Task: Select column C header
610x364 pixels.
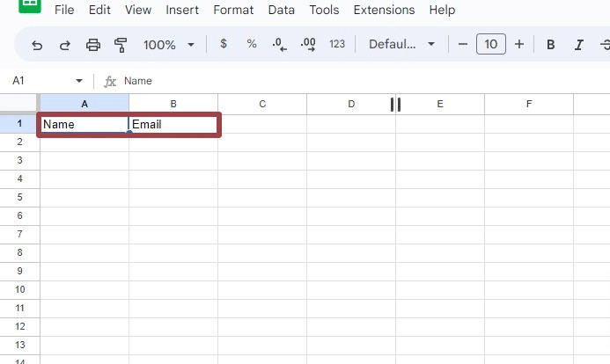Action: tap(262, 104)
